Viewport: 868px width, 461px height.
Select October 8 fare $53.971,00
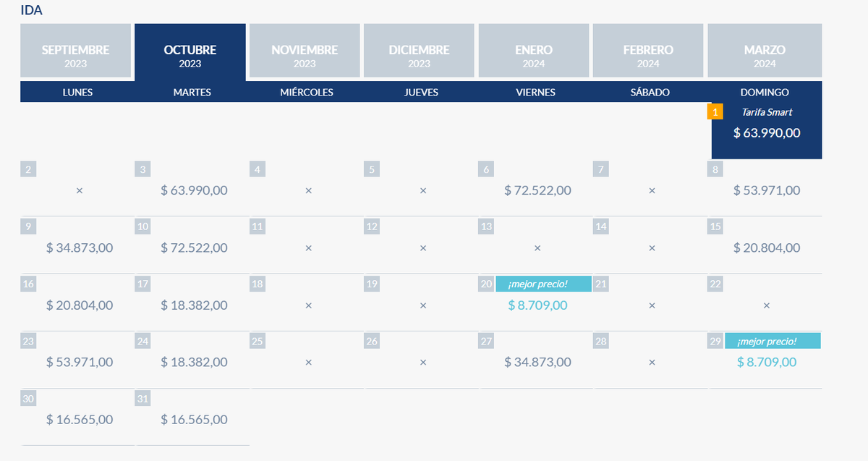[767, 190]
